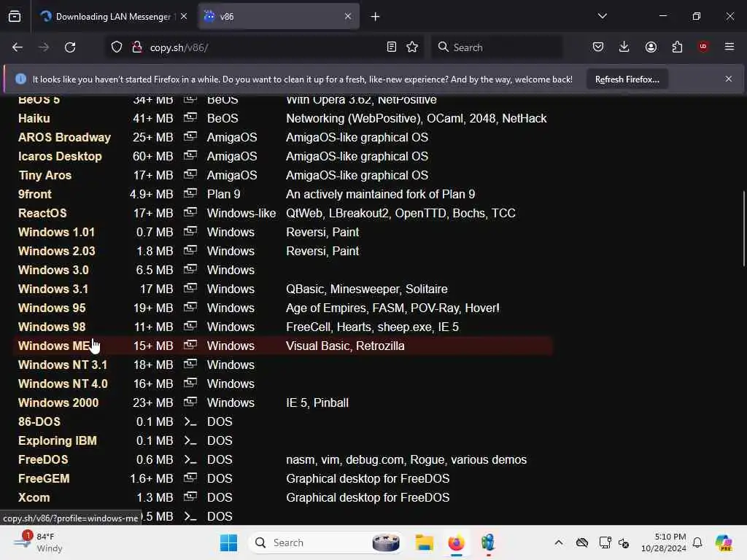View site security padlock info
Viewport: 747px width, 560px height.
point(136,47)
